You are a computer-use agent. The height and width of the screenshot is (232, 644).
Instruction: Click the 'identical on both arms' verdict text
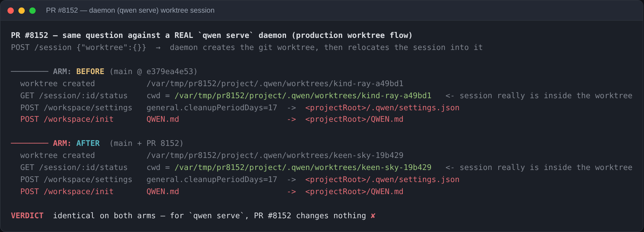(x=104, y=216)
